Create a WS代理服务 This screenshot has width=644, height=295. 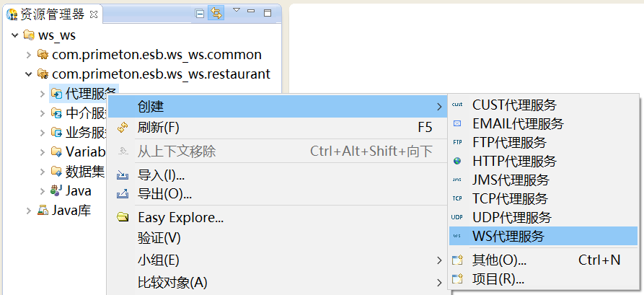508,236
